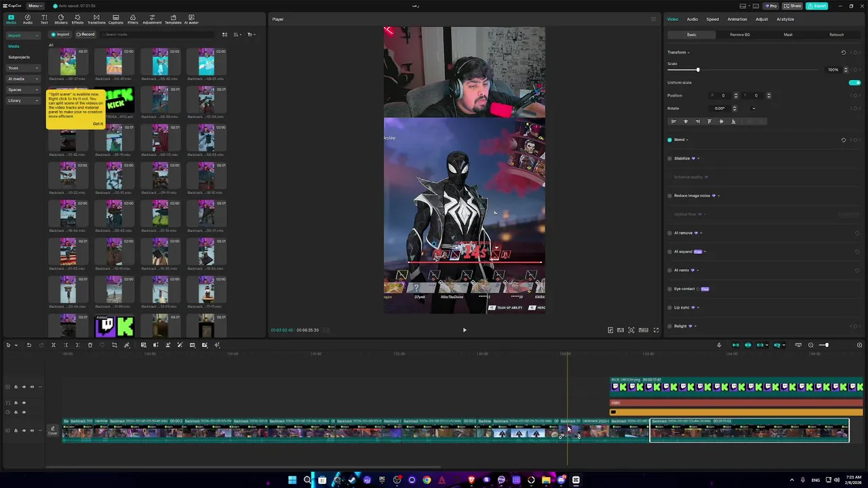Dismiss the tip with Got it
This screenshot has width=868, height=488.
tap(98, 123)
